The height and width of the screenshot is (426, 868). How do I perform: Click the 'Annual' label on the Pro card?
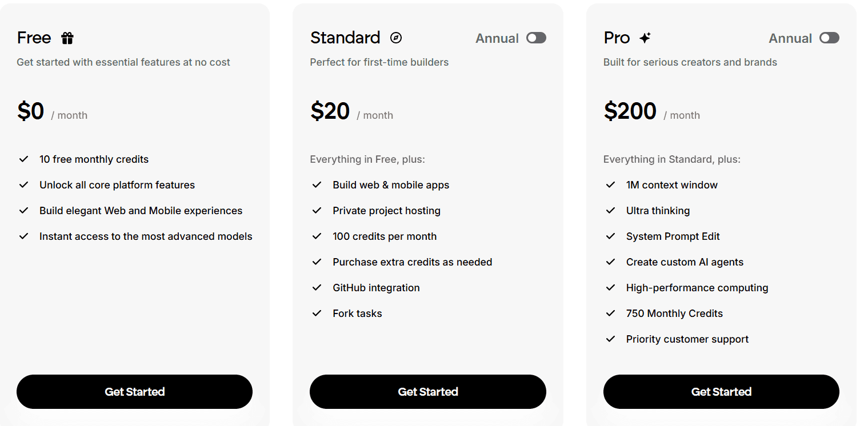(x=790, y=38)
